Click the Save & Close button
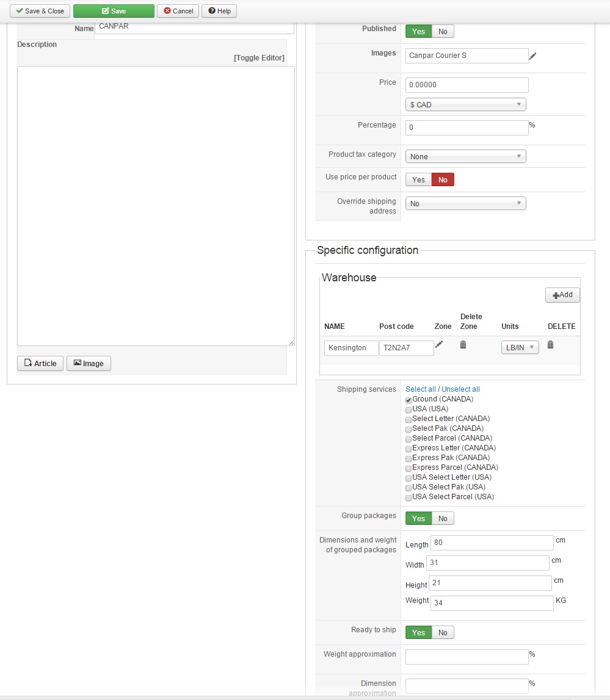610x700 pixels. tap(40, 11)
